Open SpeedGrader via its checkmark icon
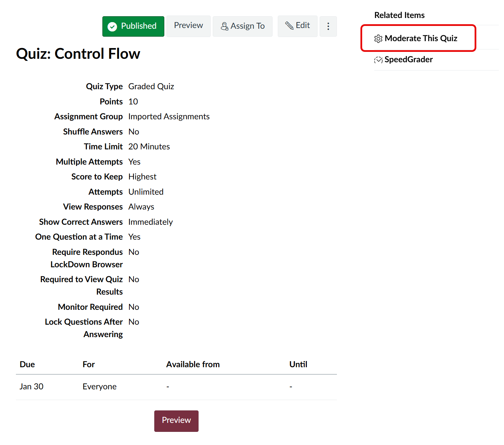This screenshot has width=504, height=445. point(378,60)
